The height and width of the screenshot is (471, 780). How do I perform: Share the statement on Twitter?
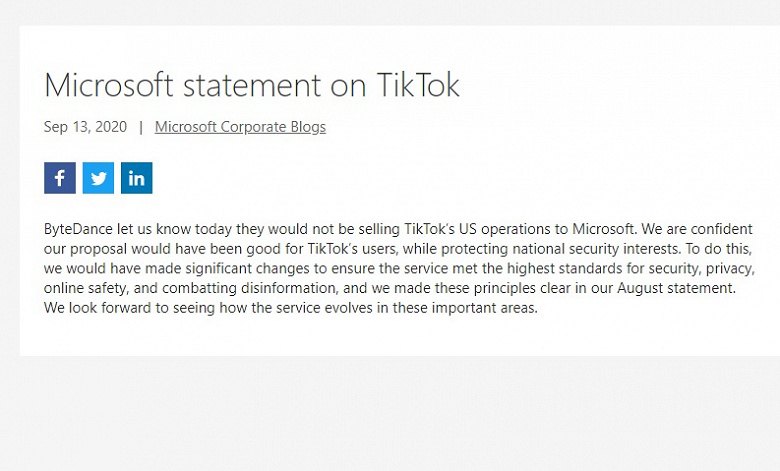[98, 178]
